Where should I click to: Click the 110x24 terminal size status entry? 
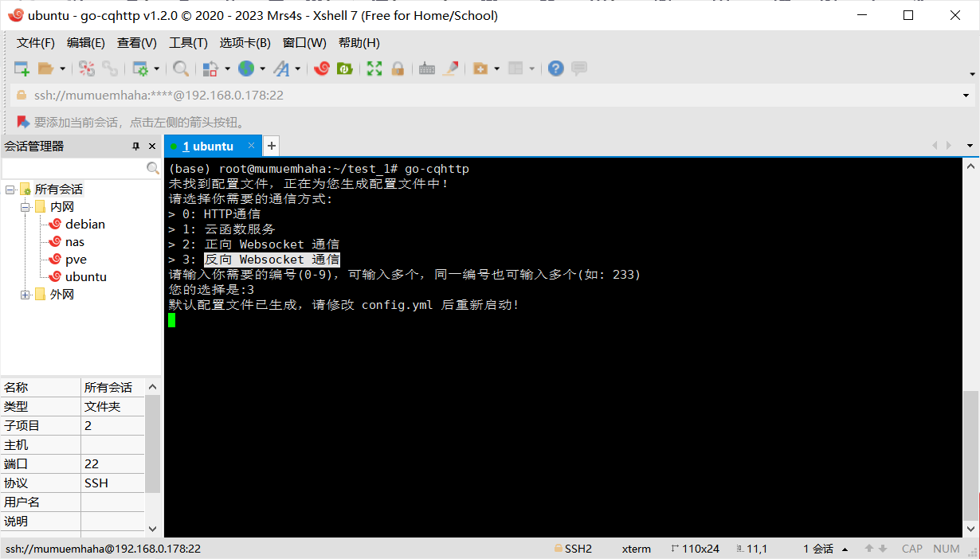[695, 549]
